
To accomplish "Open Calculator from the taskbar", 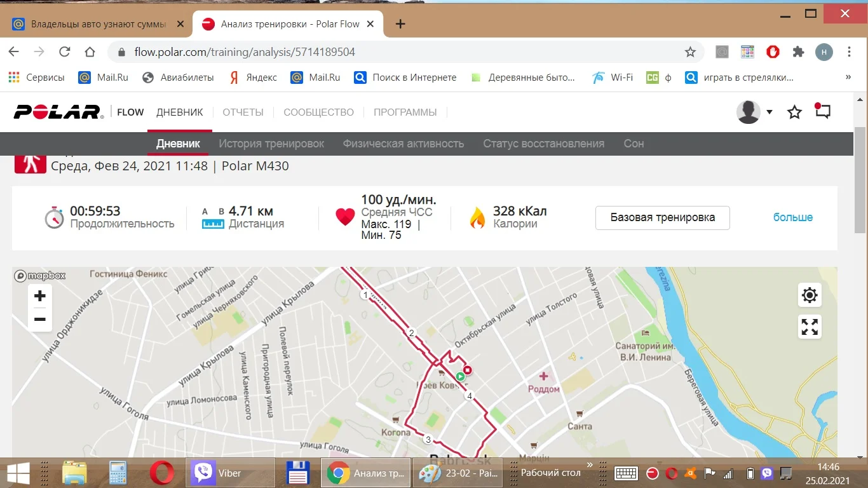I will [118, 473].
